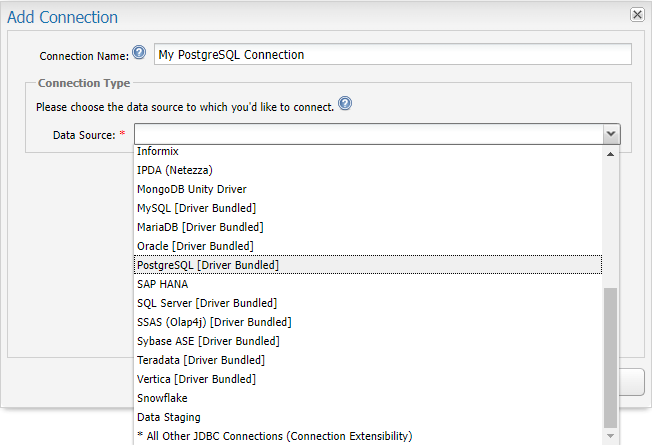Image resolution: width=652 pixels, height=445 pixels.
Task: Click into the Connection Name input field
Action: pyautogui.click(x=393, y=54)
